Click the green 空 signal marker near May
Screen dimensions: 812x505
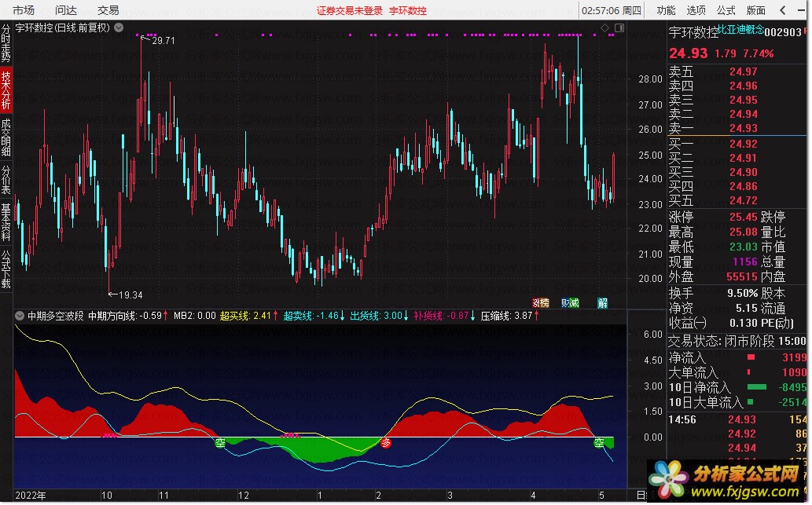tap(599, 442)
